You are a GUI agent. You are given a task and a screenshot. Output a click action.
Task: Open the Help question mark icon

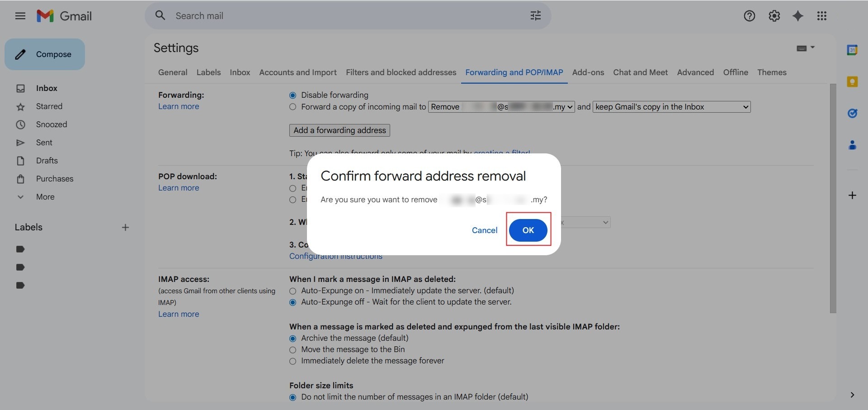pos(749,16)
